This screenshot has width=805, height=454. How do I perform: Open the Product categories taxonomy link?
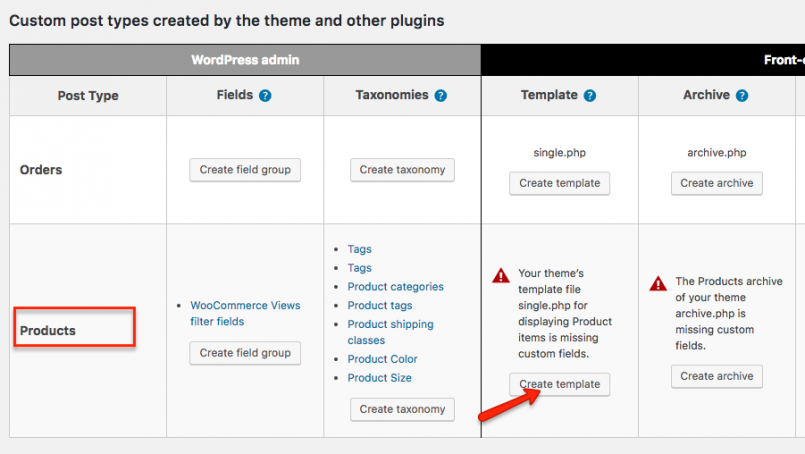coord(395,287)
